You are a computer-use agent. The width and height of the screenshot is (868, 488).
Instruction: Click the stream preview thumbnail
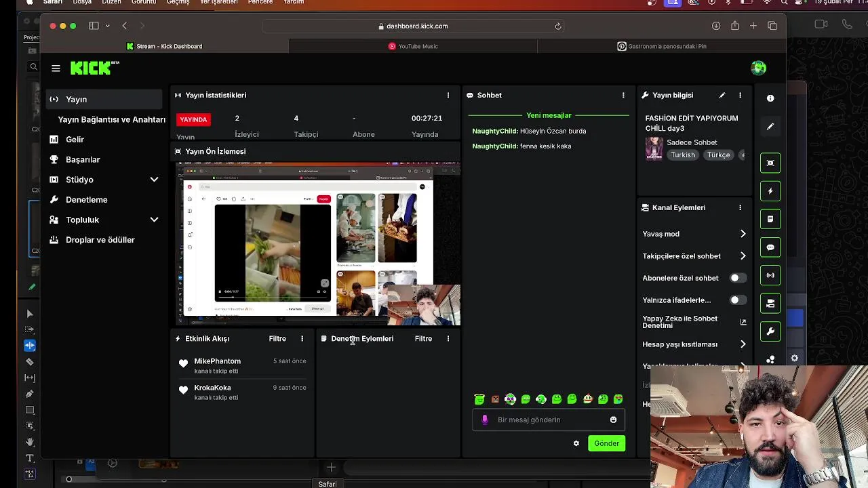pyautogui.click(x=318, y=243)
